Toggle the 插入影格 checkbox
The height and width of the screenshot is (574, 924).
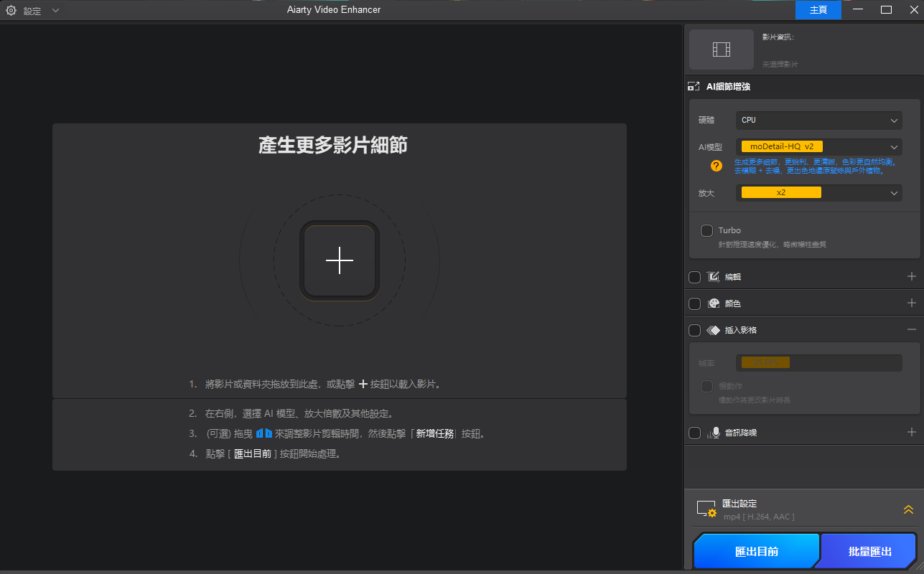pos(694,330)
